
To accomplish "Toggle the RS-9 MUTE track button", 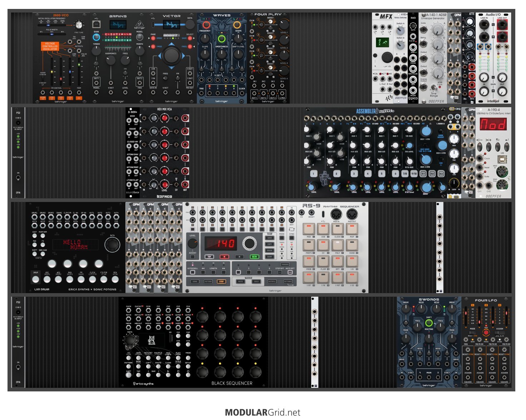I will (x=240, y=282).
